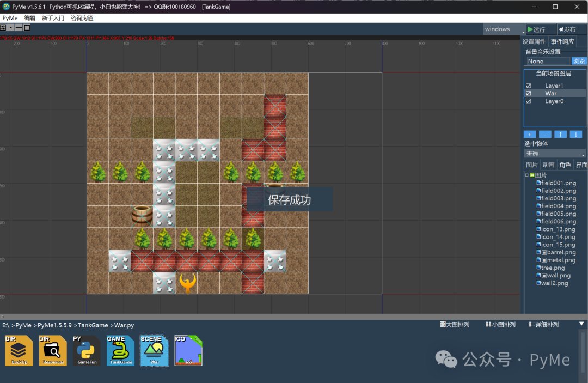Open the 编辑 menu

(29, 18)
